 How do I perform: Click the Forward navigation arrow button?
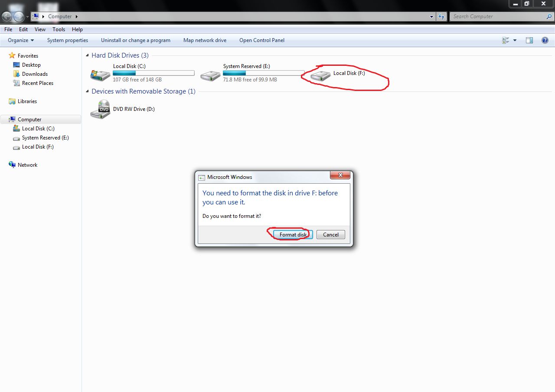[x=19, y=16]
